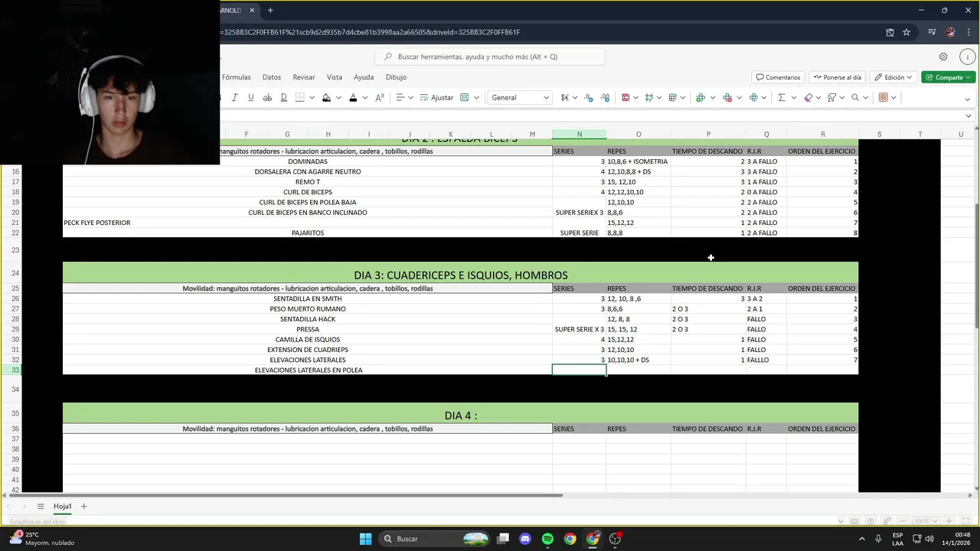Apply double underline formatting
Viewport: 980px width, 551px height.
[283, 98]
